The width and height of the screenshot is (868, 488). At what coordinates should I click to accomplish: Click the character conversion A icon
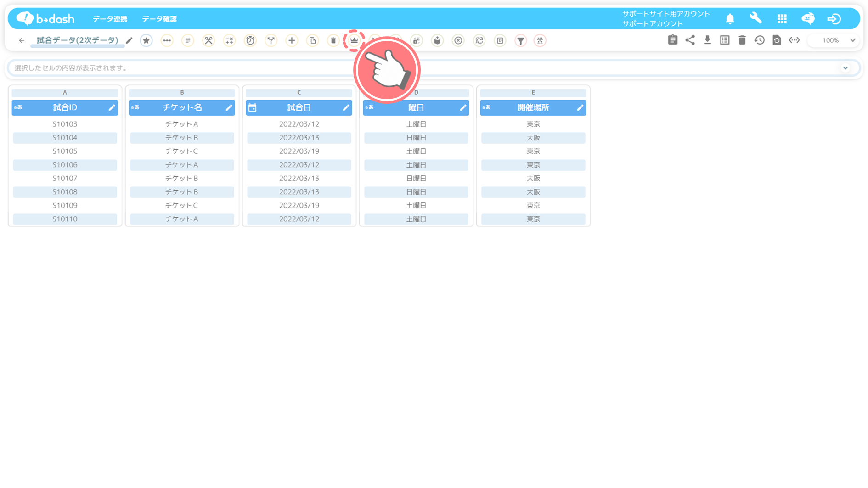[479, 40]
